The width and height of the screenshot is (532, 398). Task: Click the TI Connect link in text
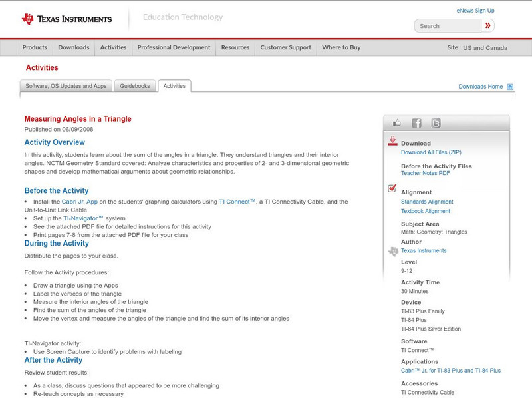(237, 202)
